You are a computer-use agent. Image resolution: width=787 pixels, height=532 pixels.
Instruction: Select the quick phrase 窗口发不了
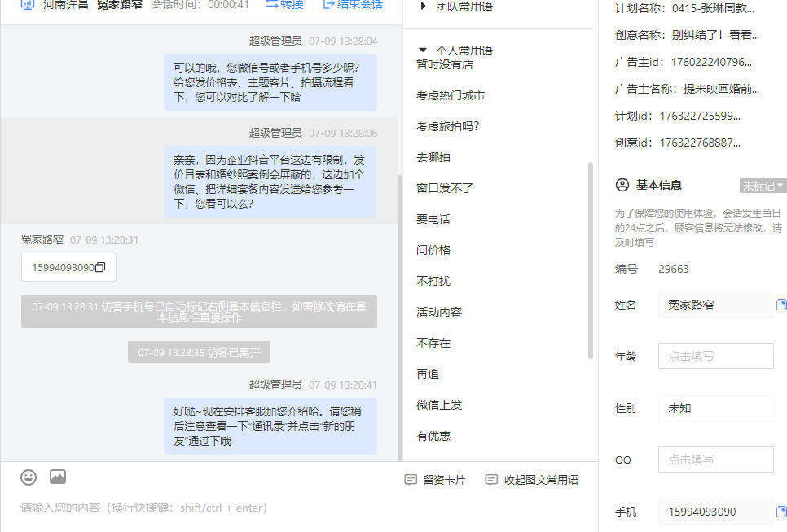coord(445,188)
